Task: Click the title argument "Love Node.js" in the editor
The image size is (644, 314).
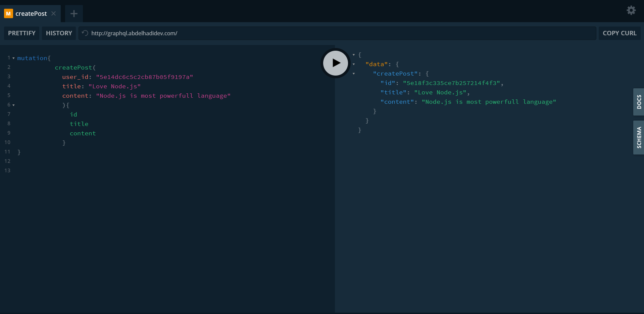Action: pyautogui.click(x=114, y=86)
